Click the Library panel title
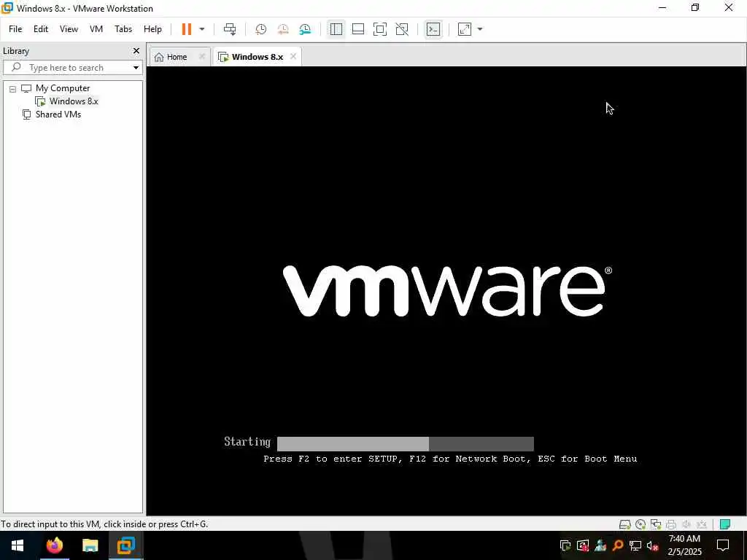Viewport: 747px width, 560px height. (16, 51)
